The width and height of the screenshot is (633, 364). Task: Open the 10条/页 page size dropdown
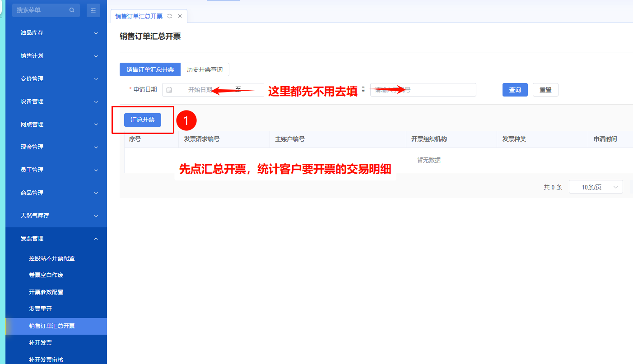click(x=596, y=187)
